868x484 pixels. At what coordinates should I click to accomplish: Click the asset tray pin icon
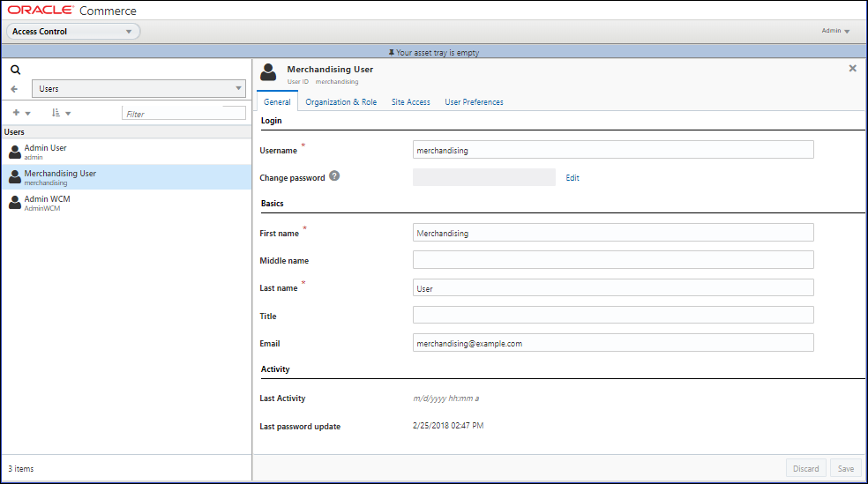pos(392,53)
